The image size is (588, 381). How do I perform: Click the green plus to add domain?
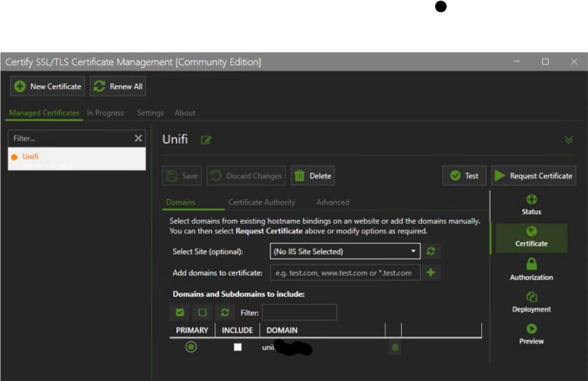pos(431,273)
